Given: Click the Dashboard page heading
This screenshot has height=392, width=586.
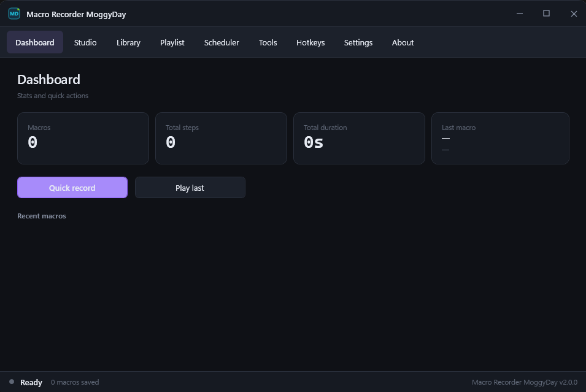Looking at the screenshot, I should click(48, 80).
